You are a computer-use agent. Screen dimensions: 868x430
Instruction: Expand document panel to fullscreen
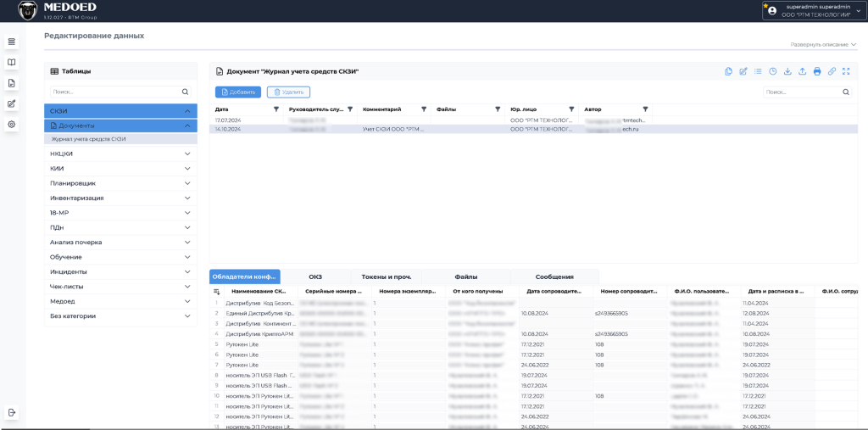click(x=846, y=71)
